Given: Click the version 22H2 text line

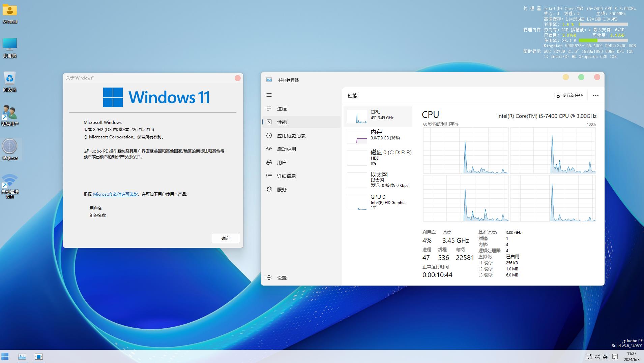Looking at the screenshot, I should (x=119, y=129).
